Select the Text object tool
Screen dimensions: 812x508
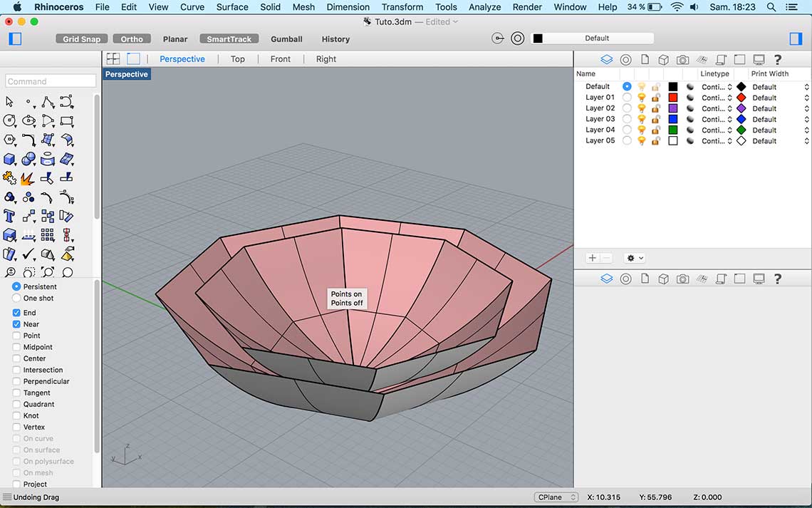9,216
